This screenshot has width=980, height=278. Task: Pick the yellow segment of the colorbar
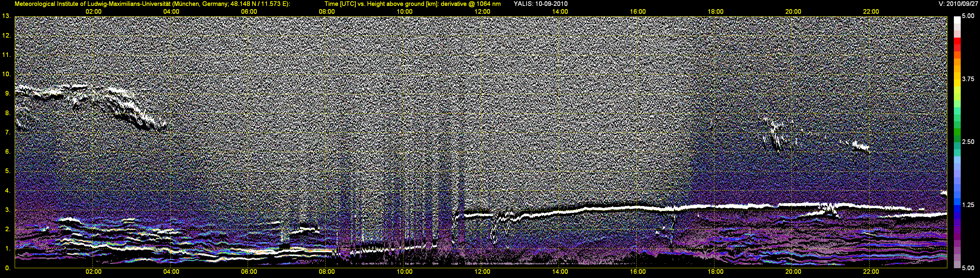coord(957,83)
